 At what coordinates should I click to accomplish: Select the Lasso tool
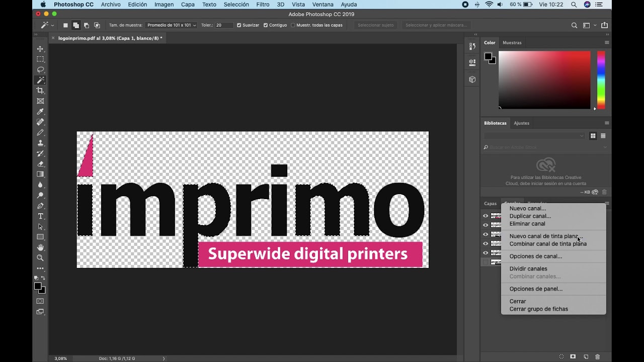(x=40, y=70)
